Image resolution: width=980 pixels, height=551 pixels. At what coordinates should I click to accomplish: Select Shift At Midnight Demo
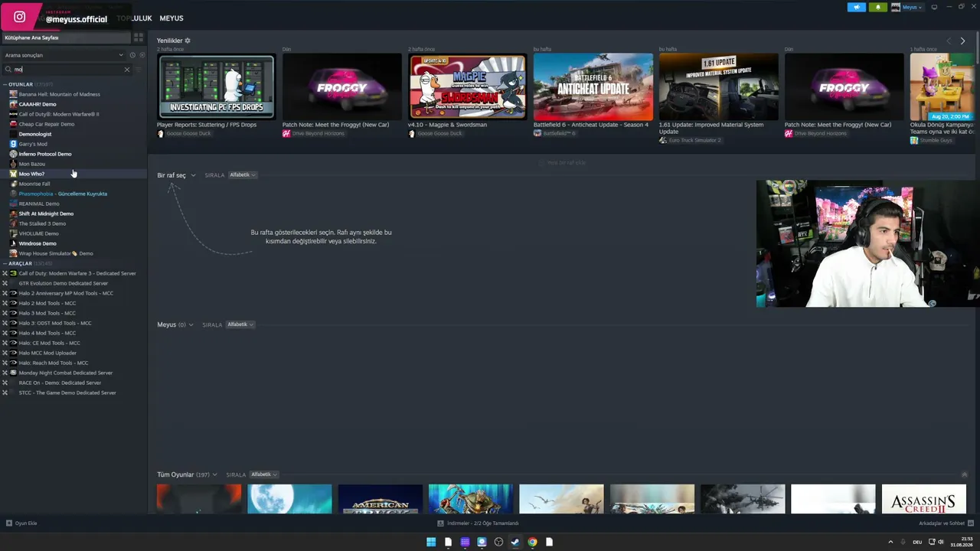click(46, 214)
